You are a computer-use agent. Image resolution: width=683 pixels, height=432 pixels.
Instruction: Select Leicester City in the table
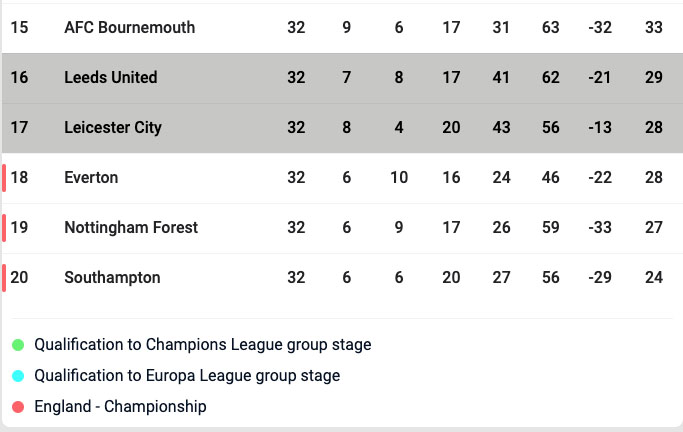(112, 128)
